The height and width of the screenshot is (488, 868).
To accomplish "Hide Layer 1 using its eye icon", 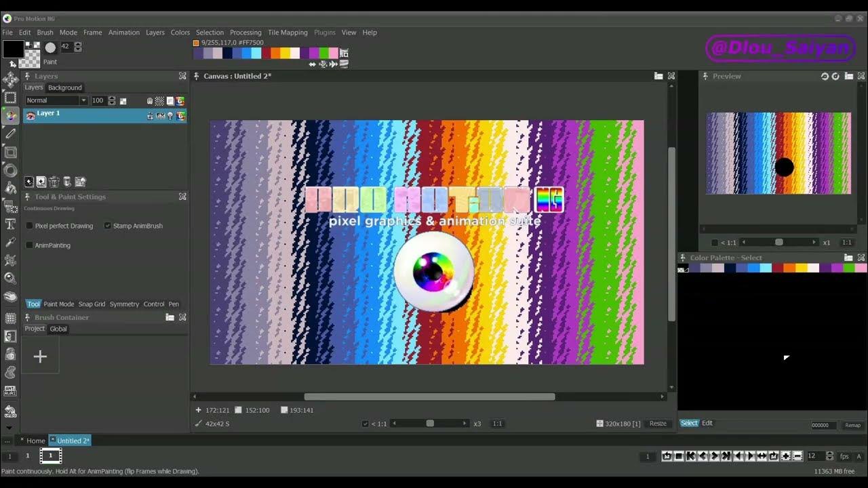I will tap(31, 116).
